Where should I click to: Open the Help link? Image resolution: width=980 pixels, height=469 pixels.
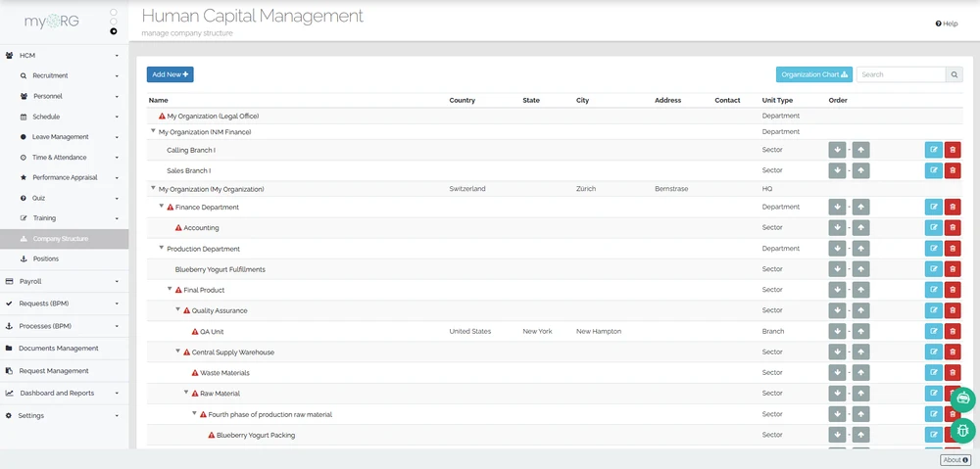(947, 23)
